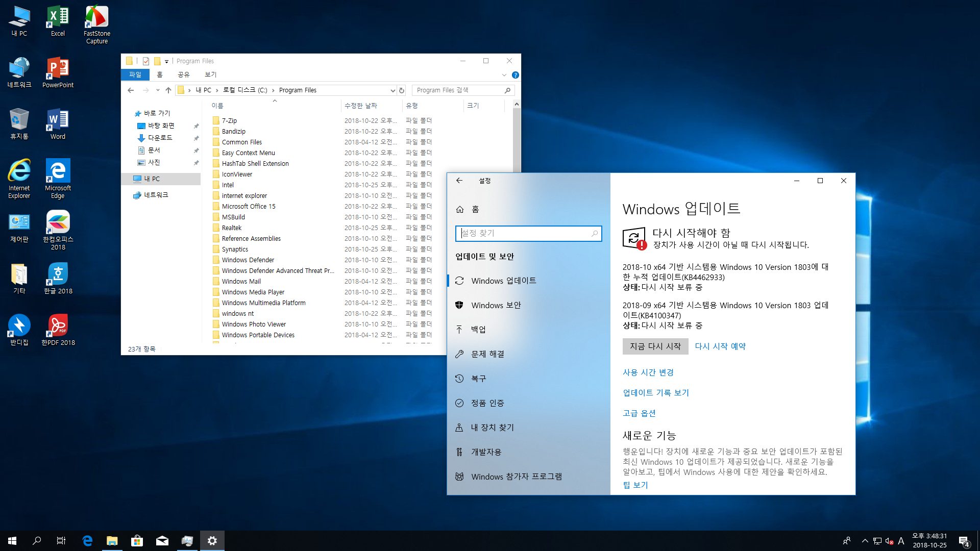Select 다운로드 in the navigation pane

(160, 138)
